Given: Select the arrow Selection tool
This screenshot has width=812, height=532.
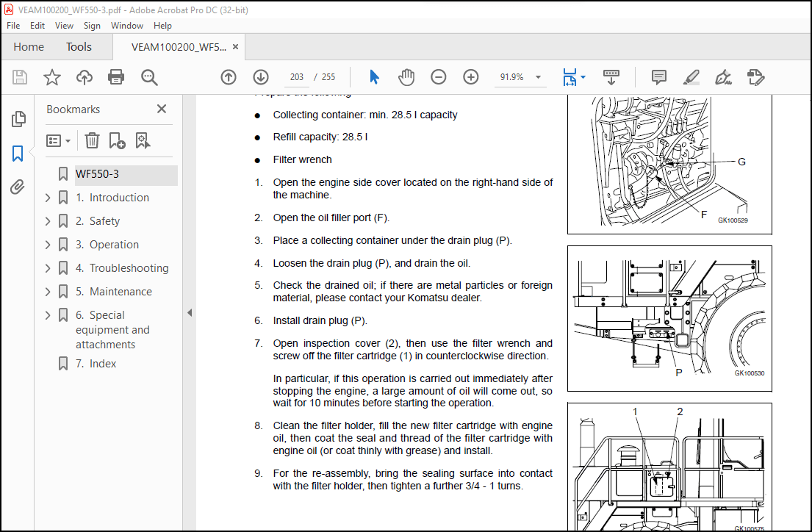Looking at the screenshot, I should (x=375, y=77).
